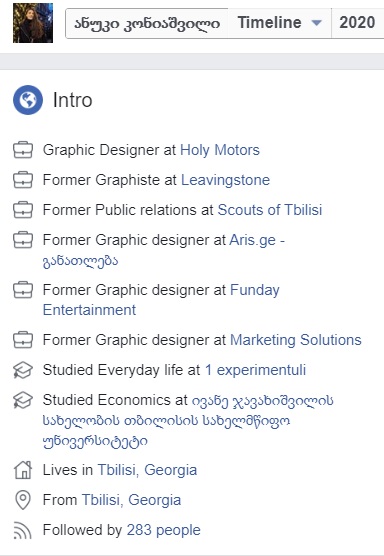Open Funday Entertainment page link
This screenshot has width=384, height=556.
[x=161, y=300]
